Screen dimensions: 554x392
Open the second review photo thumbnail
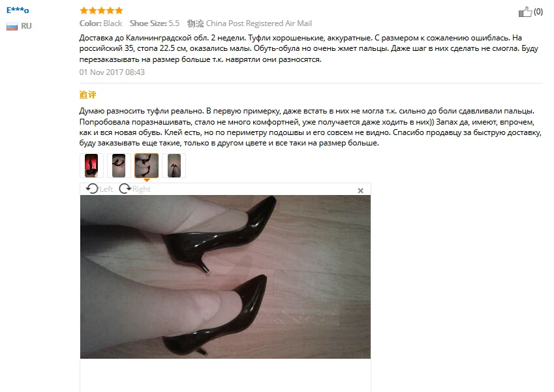[119, 166]
